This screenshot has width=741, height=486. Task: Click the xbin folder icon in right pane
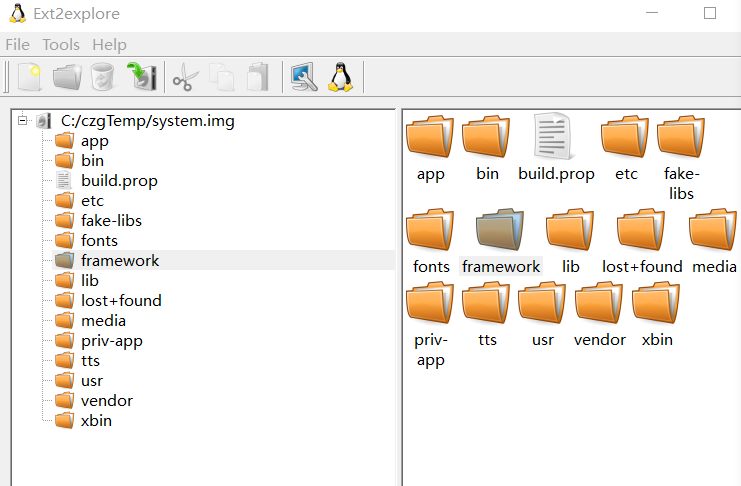656,303
